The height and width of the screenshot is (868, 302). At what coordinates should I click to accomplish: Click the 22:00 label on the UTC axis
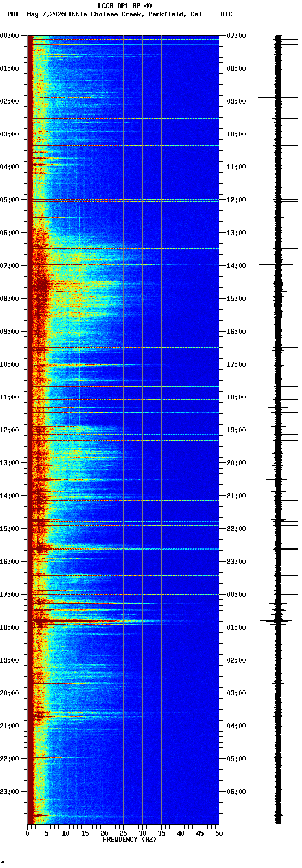click(x=236, y=529)
